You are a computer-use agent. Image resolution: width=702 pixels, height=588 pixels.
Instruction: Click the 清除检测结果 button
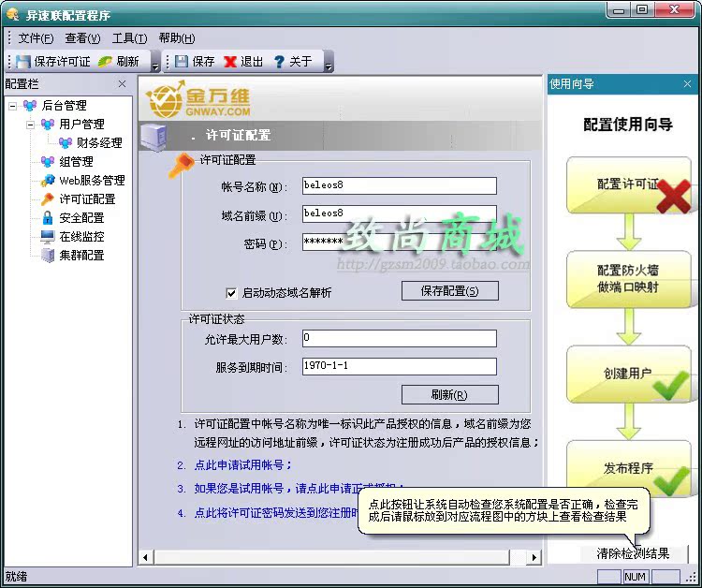(633, 554)
